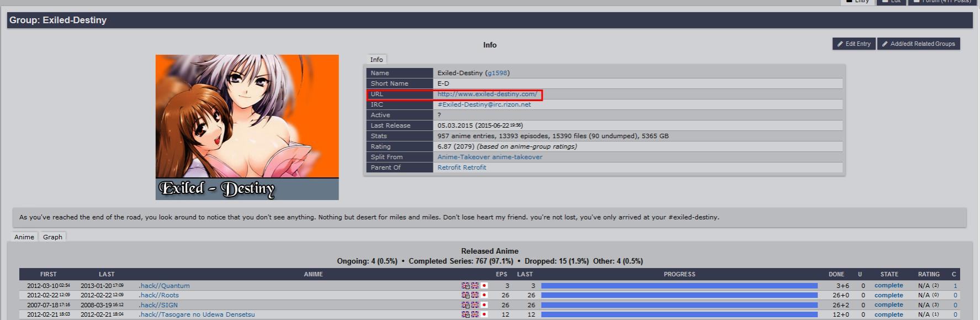
Task: Click complete state link for .hack//Roots
Action: [888, 295]
